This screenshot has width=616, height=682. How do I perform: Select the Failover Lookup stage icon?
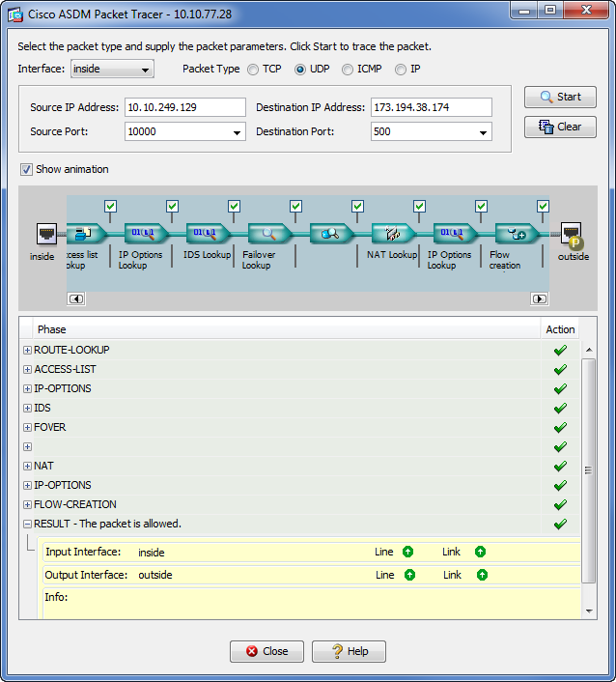pyautogui.click(x=270, y=234)
